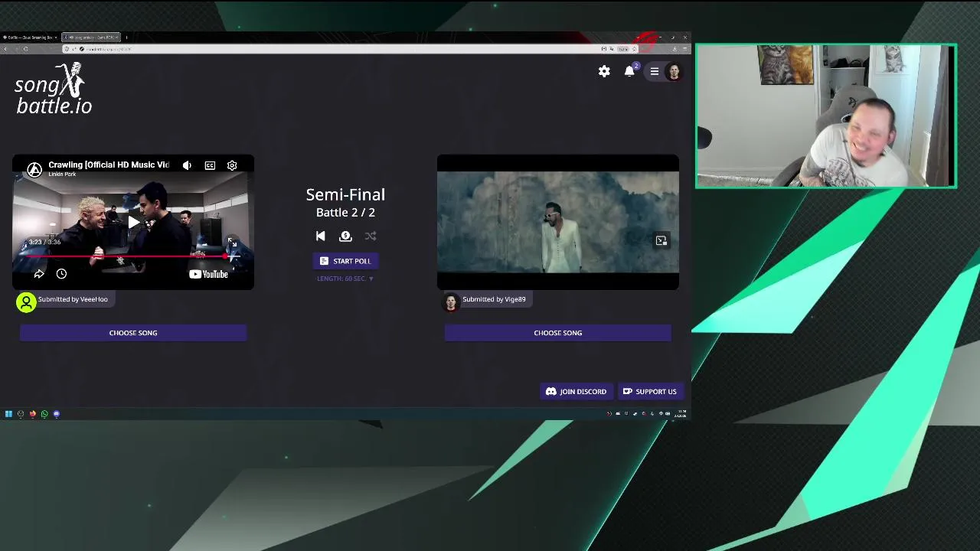Open YouTube player settings gear
This screenshot has height=551, width=980.
point(232,165)
